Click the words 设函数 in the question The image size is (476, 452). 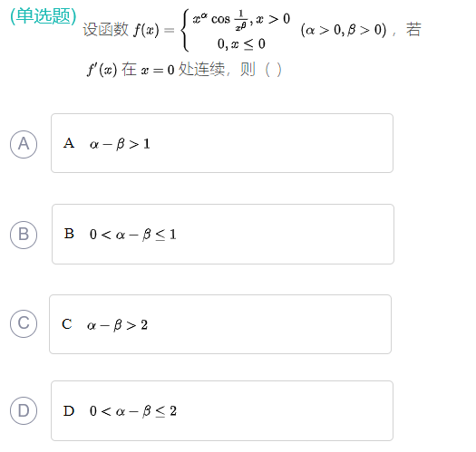106,30
